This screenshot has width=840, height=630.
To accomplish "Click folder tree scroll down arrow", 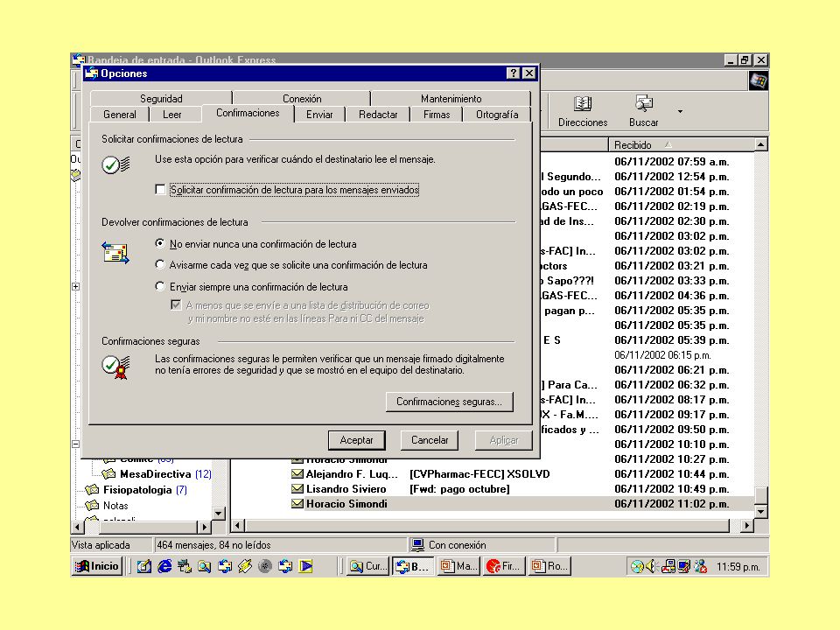I will (218, 514).
